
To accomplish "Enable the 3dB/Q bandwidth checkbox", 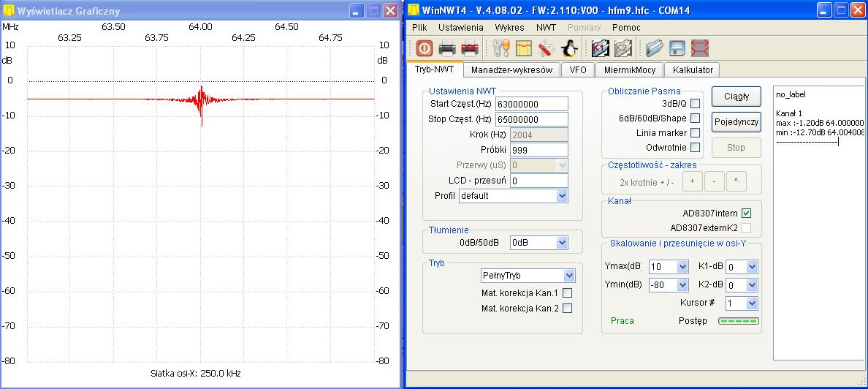I will (695, 103).
